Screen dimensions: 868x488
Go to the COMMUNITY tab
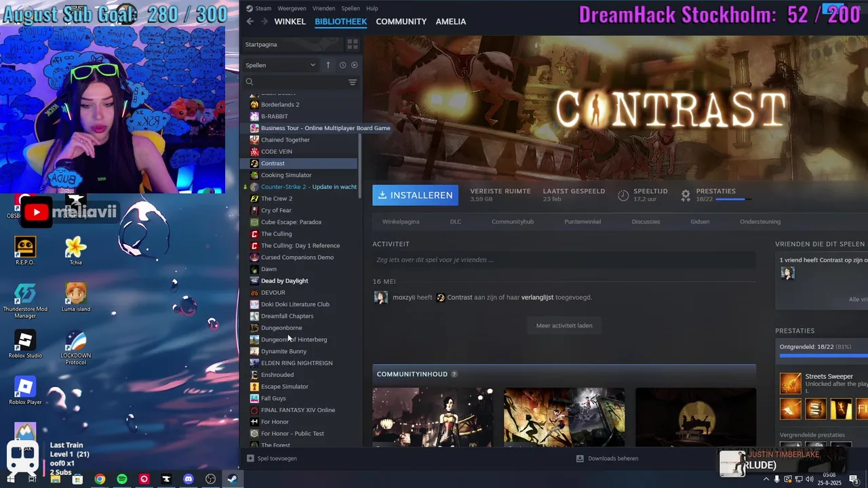(401, 22)
